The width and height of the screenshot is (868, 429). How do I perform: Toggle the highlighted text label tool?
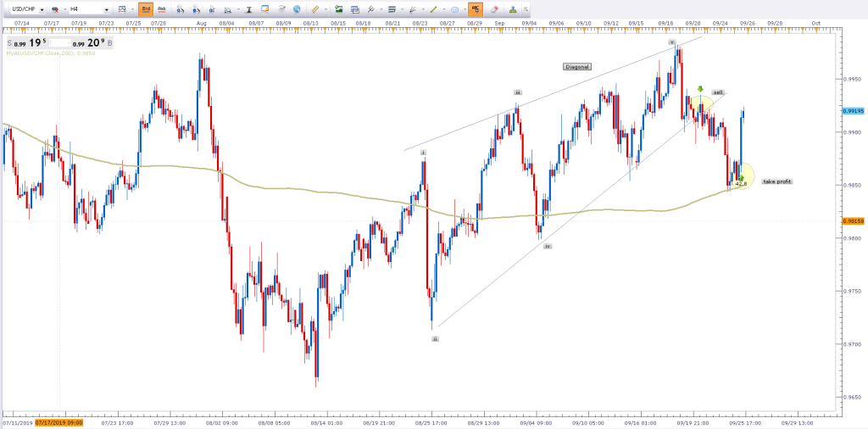click(x=475, y=9)
